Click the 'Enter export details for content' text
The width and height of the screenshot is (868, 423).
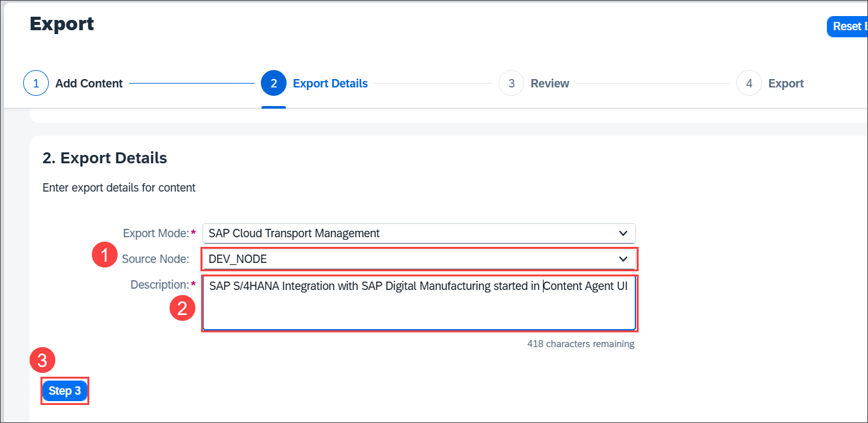coord(119,188)
